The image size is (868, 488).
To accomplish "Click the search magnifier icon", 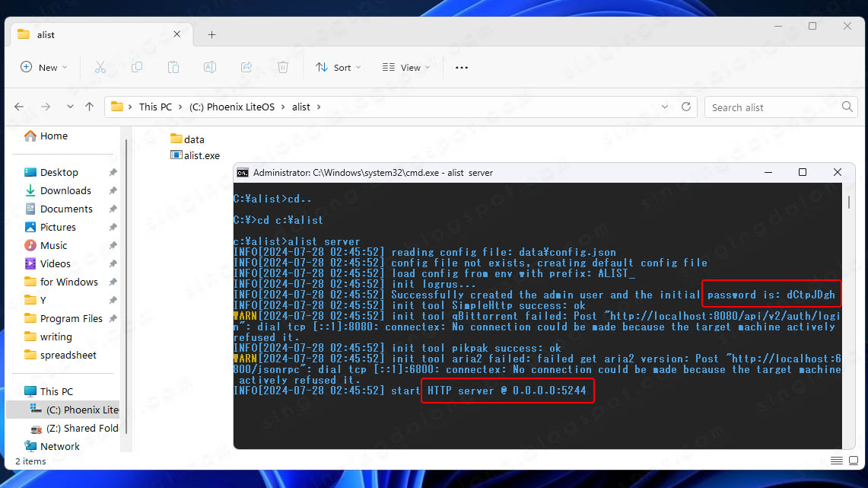I will [x=847, y=107].
